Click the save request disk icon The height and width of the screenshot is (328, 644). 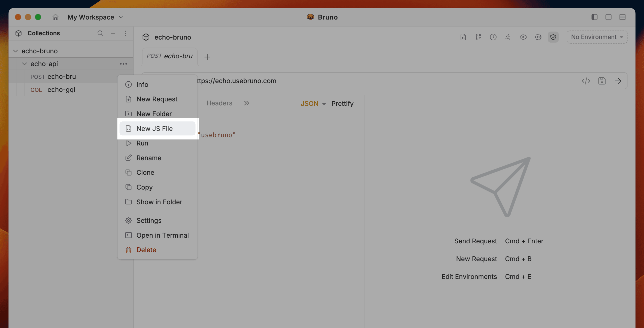pyautogui.click(x=602, y=81)
